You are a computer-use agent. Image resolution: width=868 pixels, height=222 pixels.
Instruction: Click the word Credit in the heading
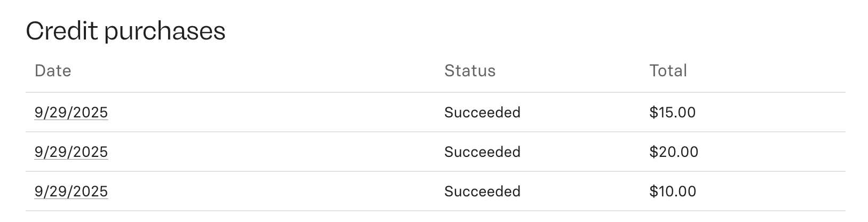62,31
